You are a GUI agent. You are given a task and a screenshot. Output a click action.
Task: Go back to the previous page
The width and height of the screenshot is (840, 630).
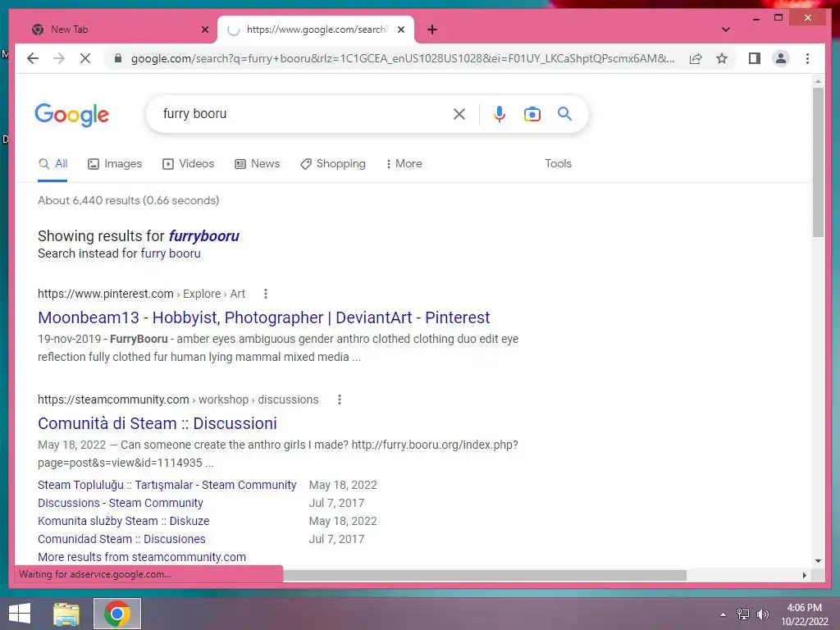pyautogui.click(x=33, y=58)
